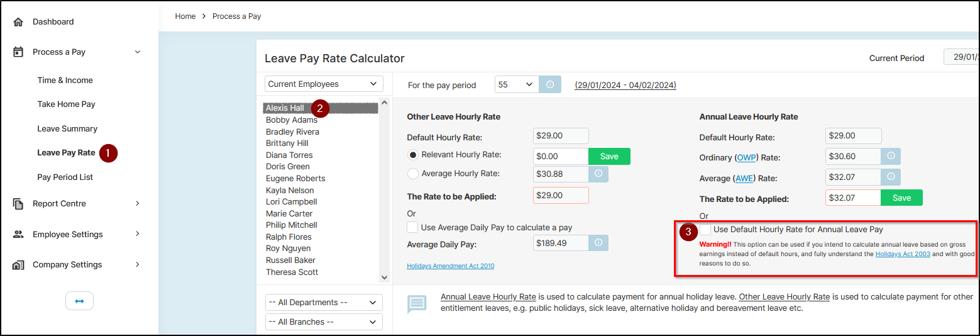Open the All Branches dropdown
The width and height of the screenshot is (980, 336).
pyautogui.click(x=324, y=322)
